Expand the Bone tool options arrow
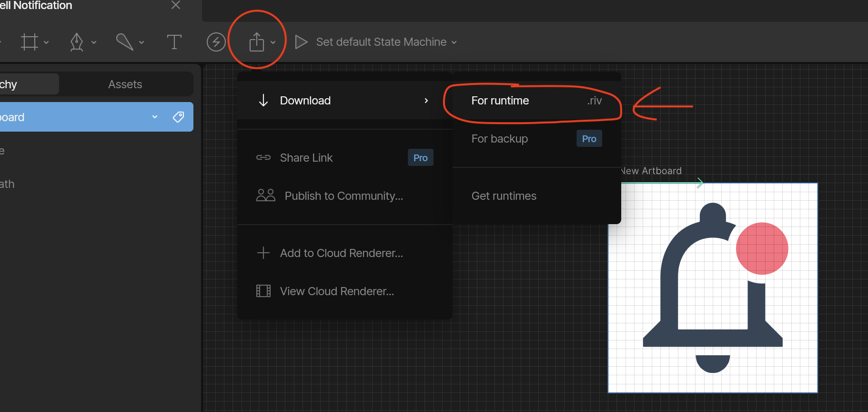The height and width of the screenshot is (412, 868). pyautogui.click(x=141, y=42)
